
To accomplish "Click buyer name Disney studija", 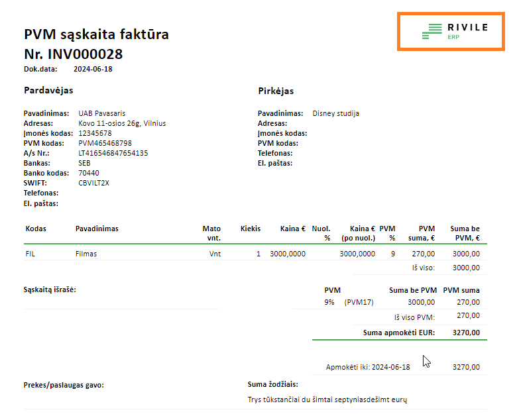I will tap(335, 113).
